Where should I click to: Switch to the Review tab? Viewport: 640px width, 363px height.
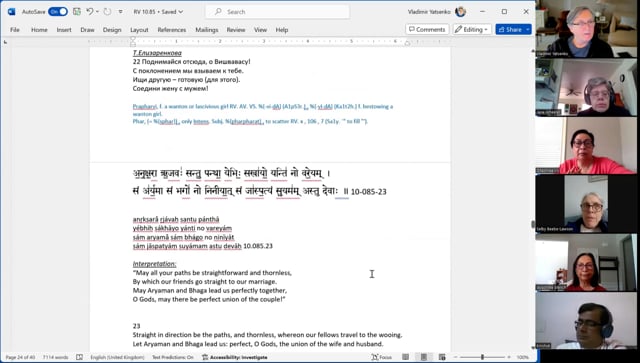pos(236,30)
